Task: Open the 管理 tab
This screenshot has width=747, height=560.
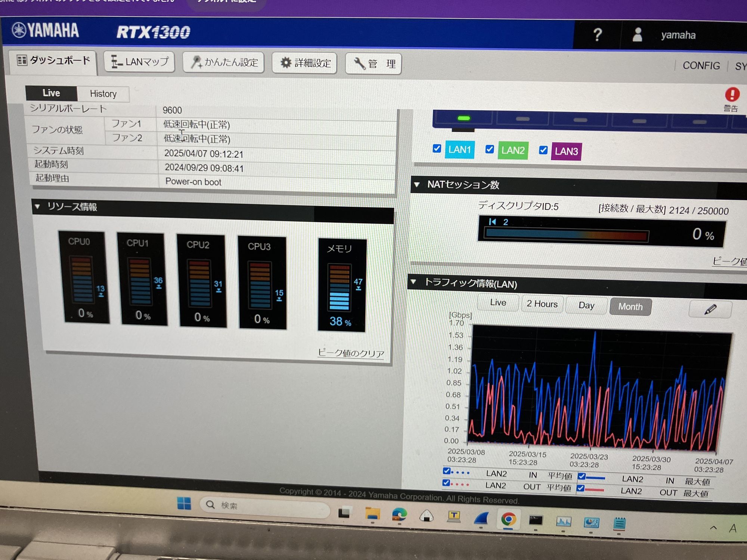Action: coord(373,64)
